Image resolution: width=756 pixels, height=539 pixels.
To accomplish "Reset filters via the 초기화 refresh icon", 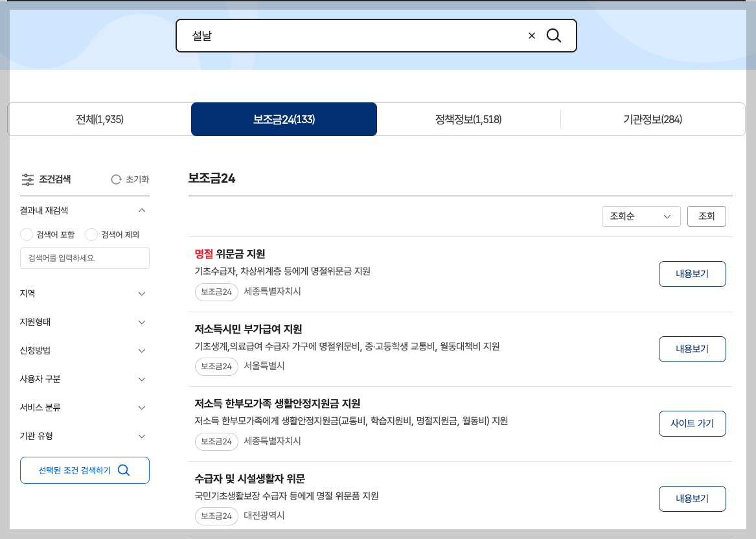I will point(116,179).
